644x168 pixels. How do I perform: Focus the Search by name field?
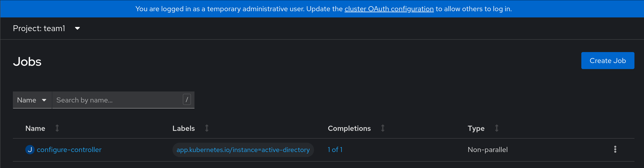coord(123,100)
